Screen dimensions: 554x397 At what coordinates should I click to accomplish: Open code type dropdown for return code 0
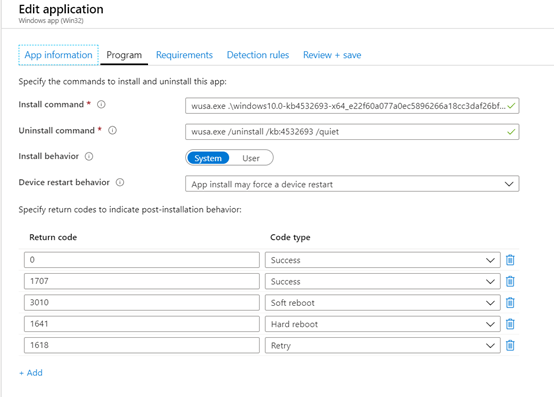tap(383, 260)
